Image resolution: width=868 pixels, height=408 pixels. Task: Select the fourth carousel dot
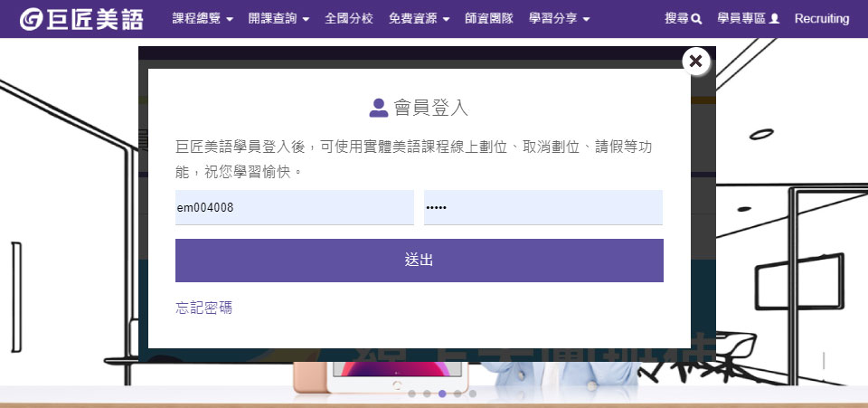pos(458,394)
